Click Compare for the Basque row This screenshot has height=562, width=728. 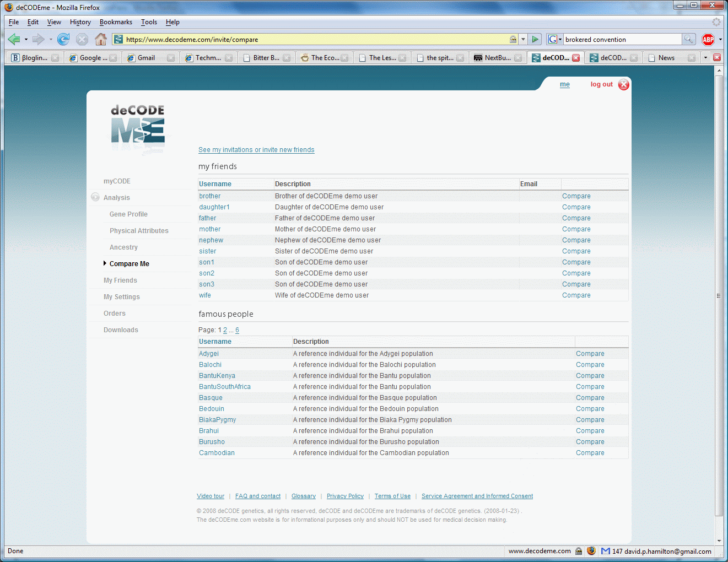590,398
